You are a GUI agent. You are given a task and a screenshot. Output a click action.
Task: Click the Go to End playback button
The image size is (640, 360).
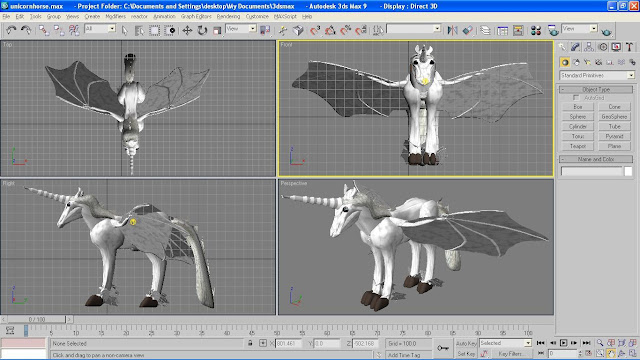[x=587, y=343]
